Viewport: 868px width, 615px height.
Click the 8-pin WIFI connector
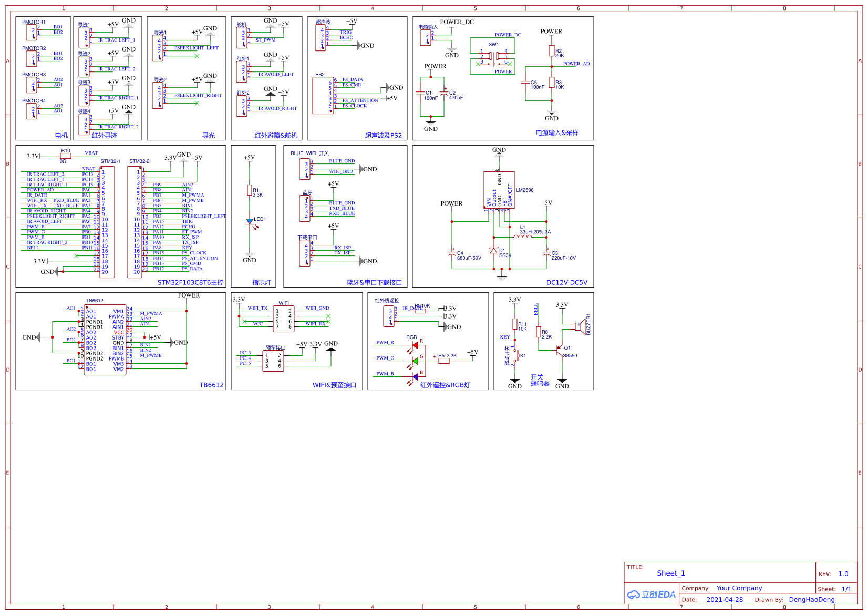point(284,319)
